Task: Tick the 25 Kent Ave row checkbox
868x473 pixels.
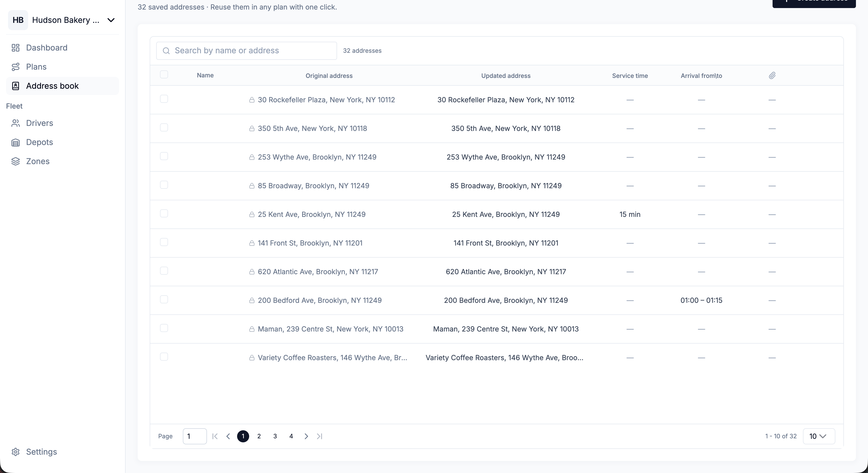Action: 164,213
